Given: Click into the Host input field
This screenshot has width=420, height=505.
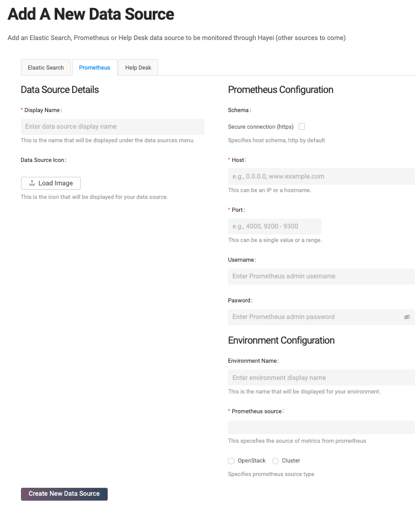Looking at the screenshot, I should [x=321, y=177].
